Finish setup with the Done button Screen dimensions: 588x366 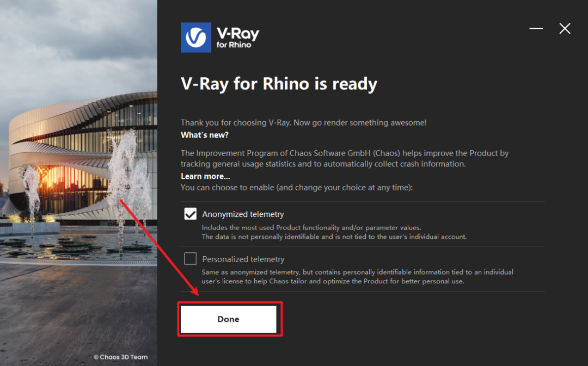228,319
